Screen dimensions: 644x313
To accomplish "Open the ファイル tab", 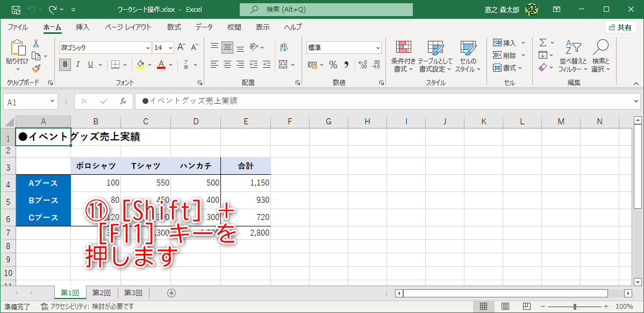I will (x=18, y=27).
